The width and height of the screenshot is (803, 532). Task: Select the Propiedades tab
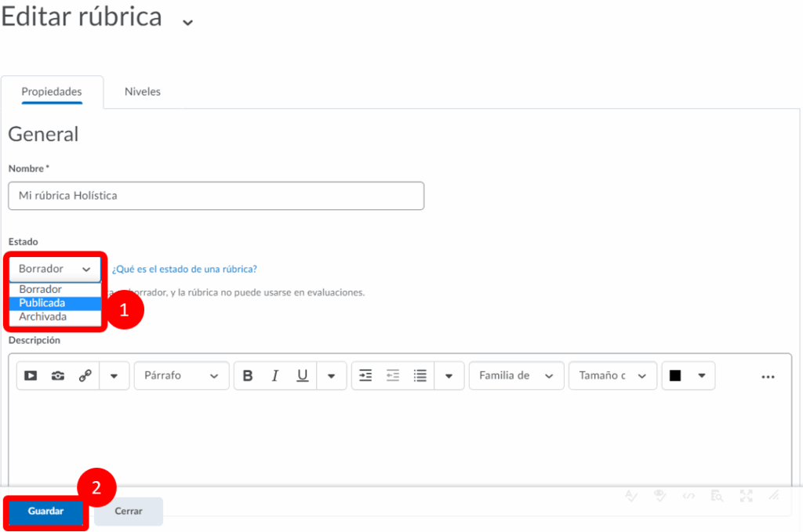52,92
